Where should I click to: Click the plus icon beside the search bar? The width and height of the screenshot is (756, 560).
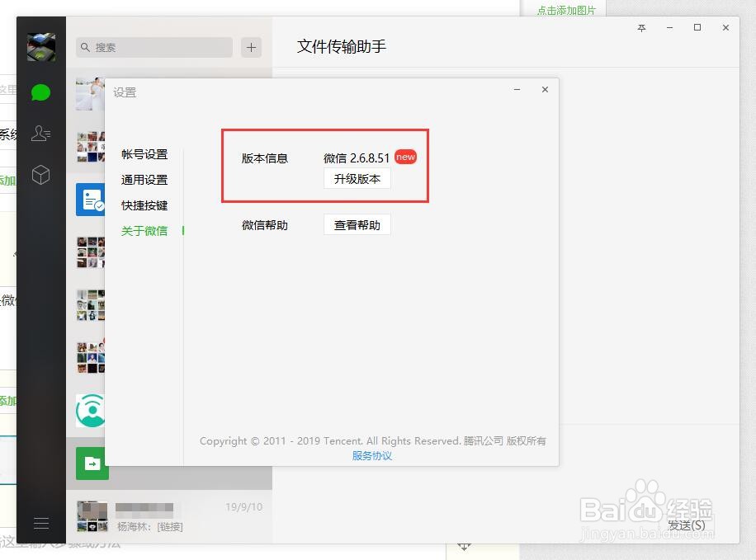click(250, 48)
